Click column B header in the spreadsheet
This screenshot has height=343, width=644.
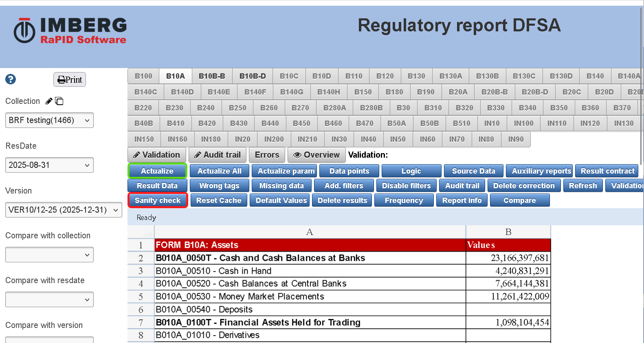coord(508,232)
